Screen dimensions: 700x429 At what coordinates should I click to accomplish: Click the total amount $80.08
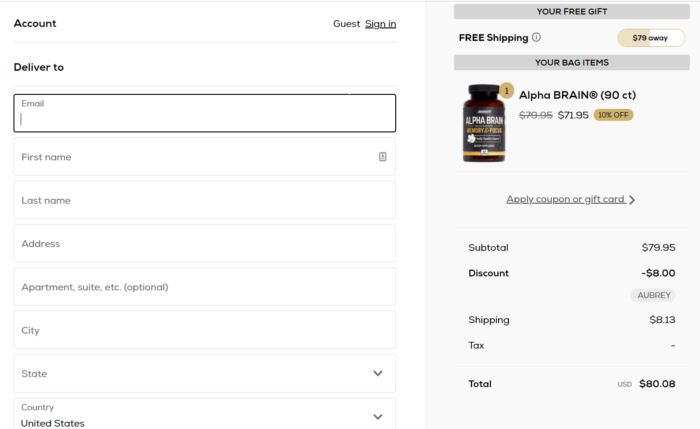(x=657, y=384)
